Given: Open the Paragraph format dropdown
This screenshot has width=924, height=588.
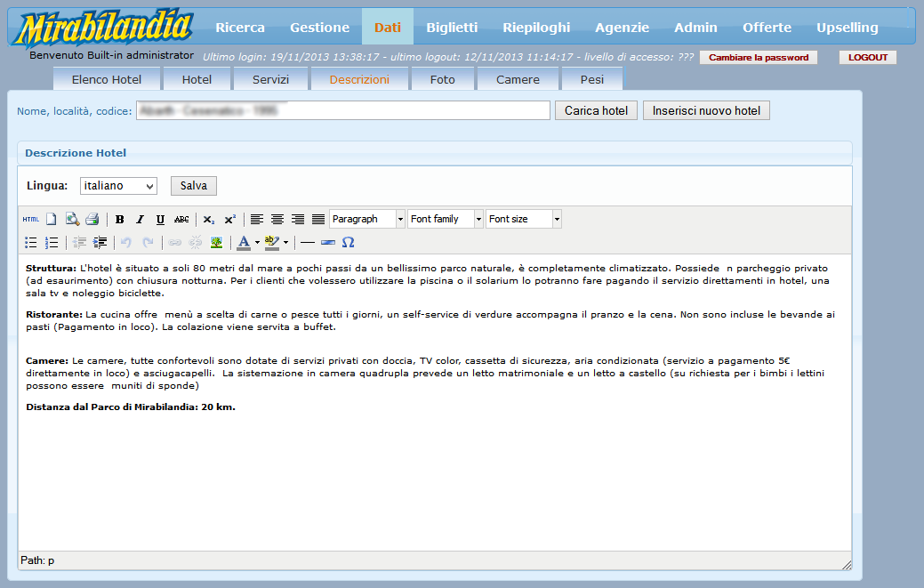Looking at the screenshot, I should (367, 219).
